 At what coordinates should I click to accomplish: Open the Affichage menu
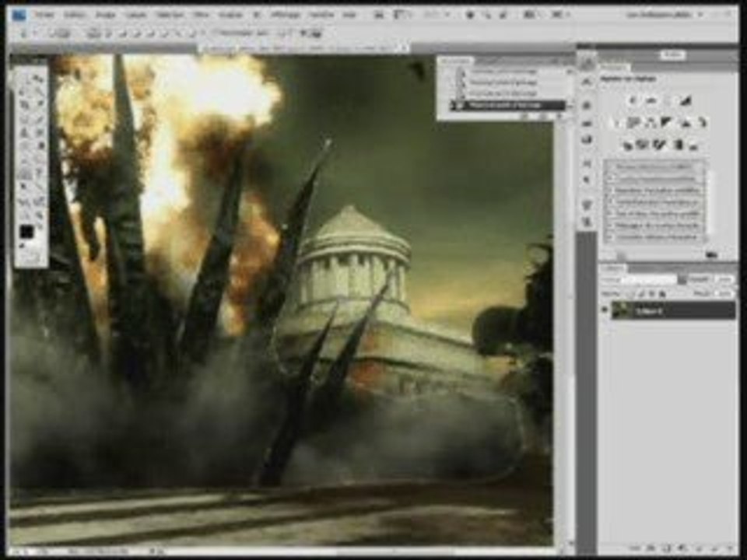[285, 16]
